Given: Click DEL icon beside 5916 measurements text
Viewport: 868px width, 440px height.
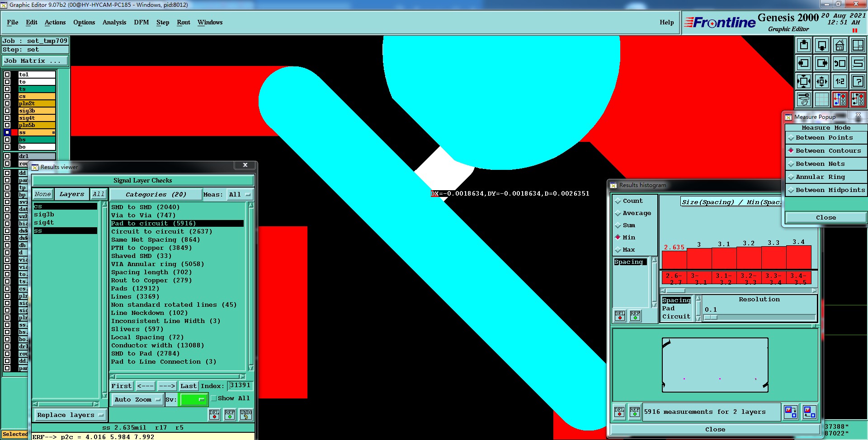Looking at the screenshot, I should 619,412.
